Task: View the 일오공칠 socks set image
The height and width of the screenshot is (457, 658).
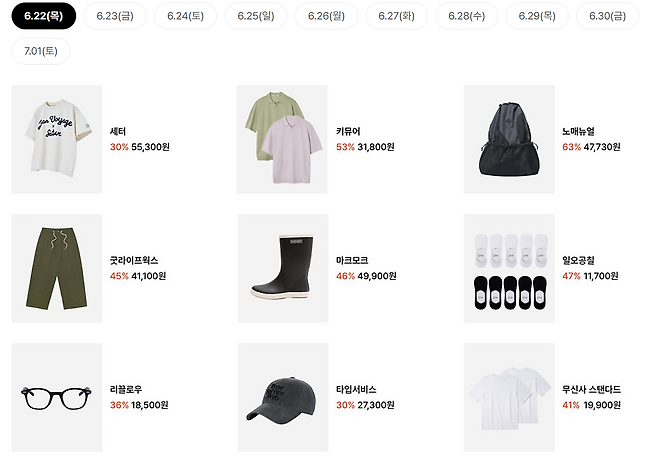Action: [509, 268]
